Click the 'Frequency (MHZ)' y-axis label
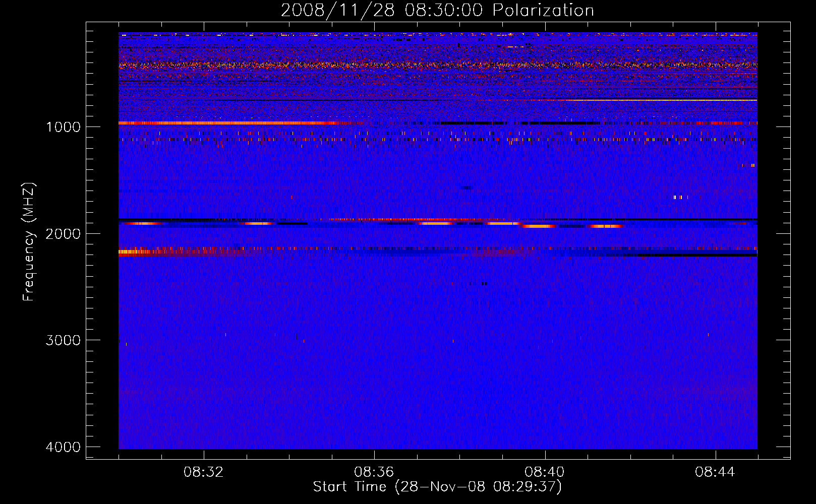The image size is (816, 504). pyautogui.click(x=28, y=242)
